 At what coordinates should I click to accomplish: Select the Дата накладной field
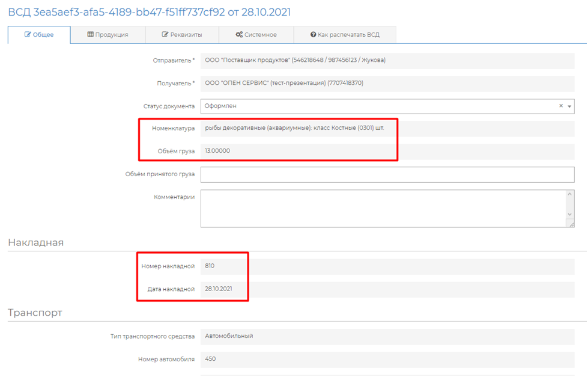pos(387,289)
